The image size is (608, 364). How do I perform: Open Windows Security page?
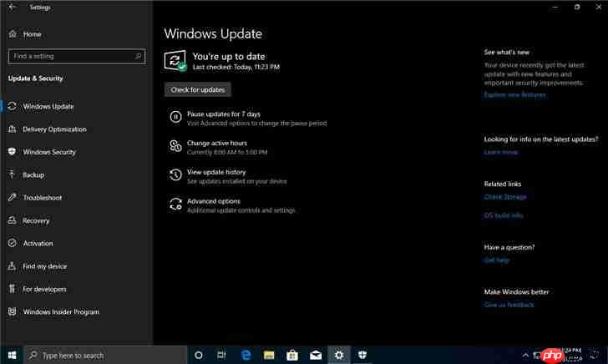pyautogui.click(x=49, y=152)
